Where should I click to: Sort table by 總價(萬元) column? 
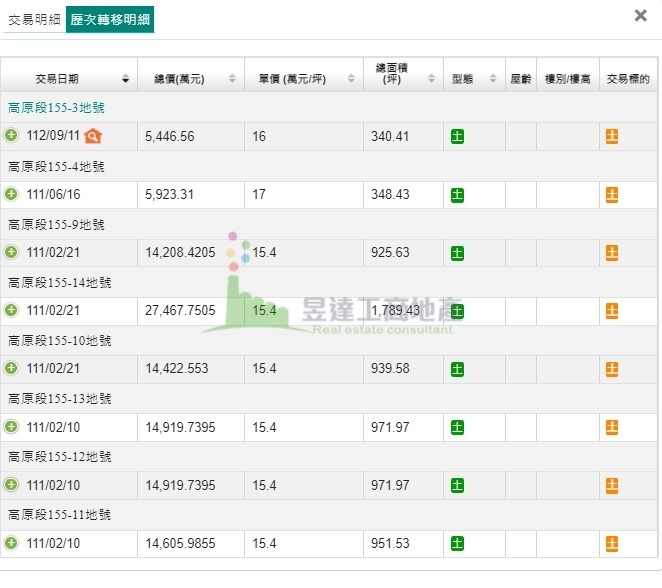(232, 79)
